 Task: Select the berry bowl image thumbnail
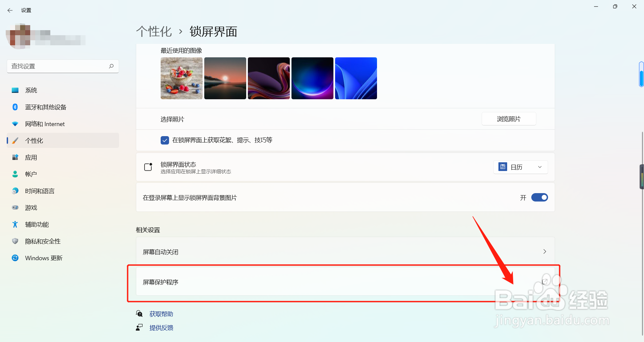181,78
